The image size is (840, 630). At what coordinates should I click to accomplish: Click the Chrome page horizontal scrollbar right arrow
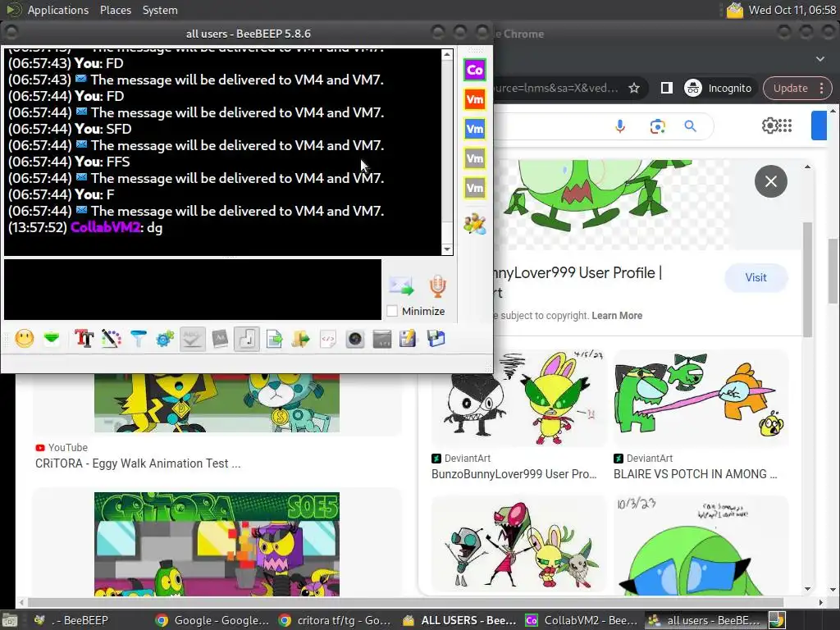(820, 602)
